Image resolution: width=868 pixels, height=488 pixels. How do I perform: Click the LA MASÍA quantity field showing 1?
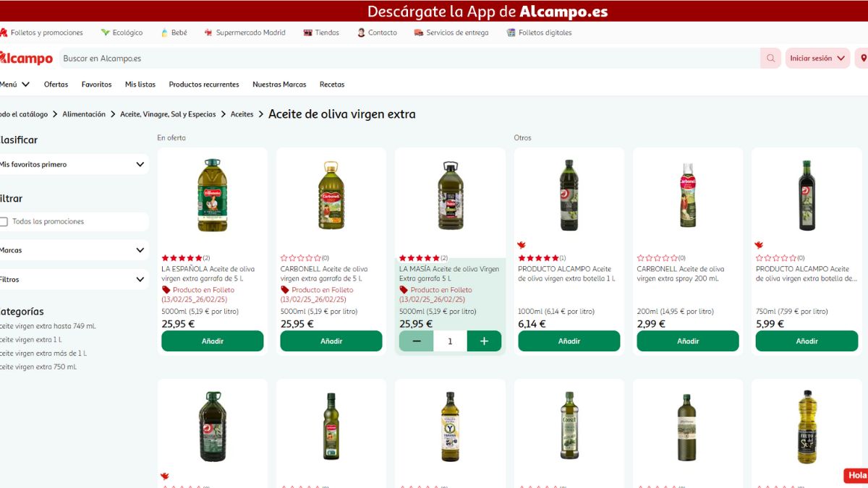tap(450, 341)
